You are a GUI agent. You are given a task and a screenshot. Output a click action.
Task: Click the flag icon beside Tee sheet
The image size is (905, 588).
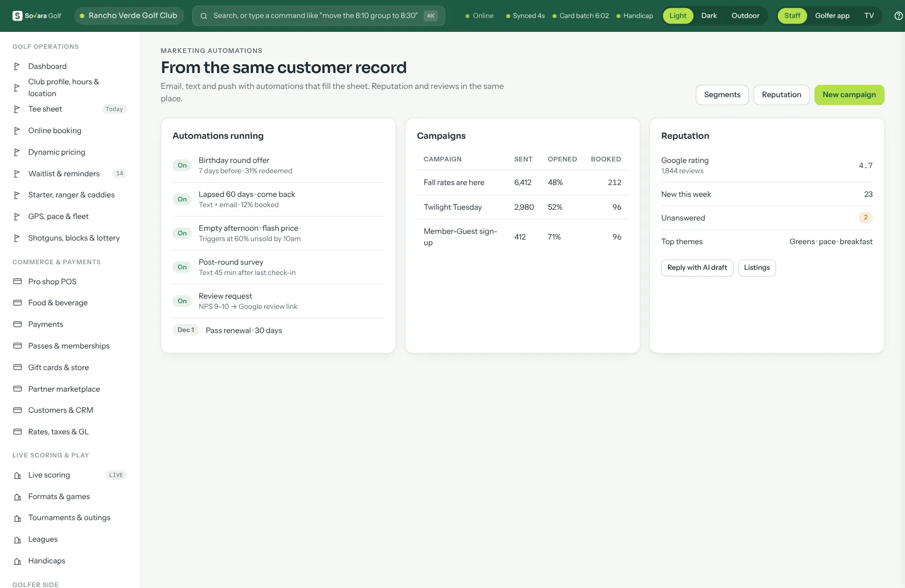coord(17,109)
